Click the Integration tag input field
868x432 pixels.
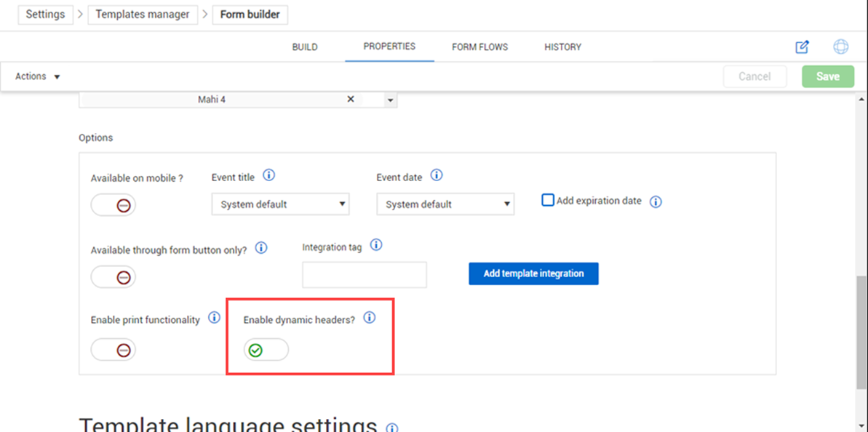coord(365,275)
